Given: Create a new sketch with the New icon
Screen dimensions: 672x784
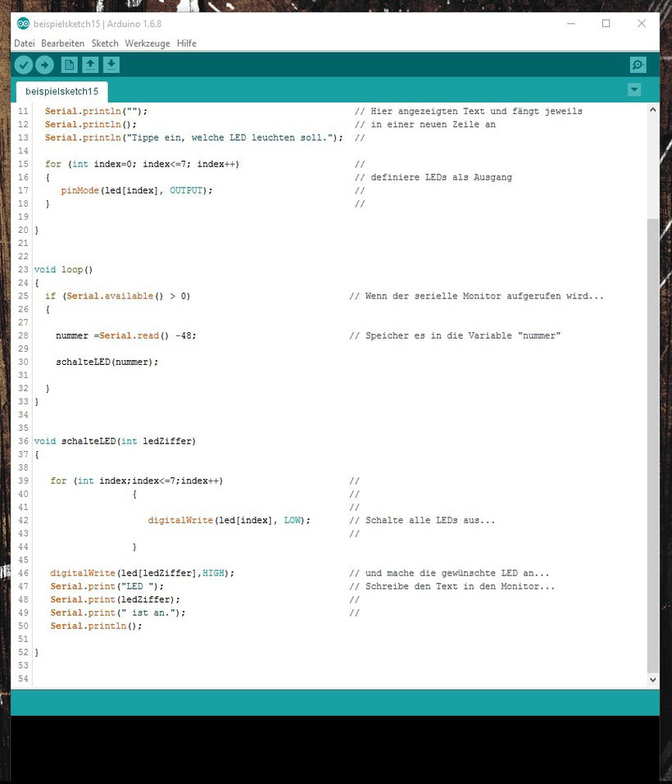Looking at the screenshot, I should coord(69,65).
